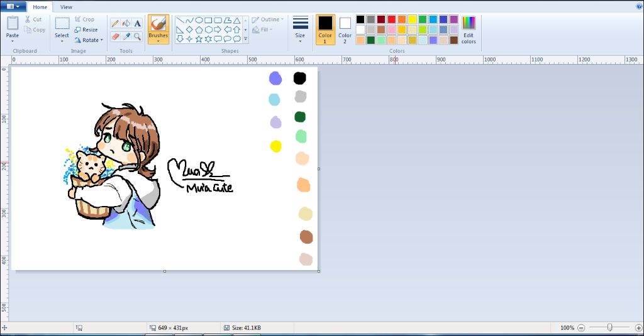Screen dimensions: 644x336
Task: Choose the Right arrow shape
Action: [218, 30]
